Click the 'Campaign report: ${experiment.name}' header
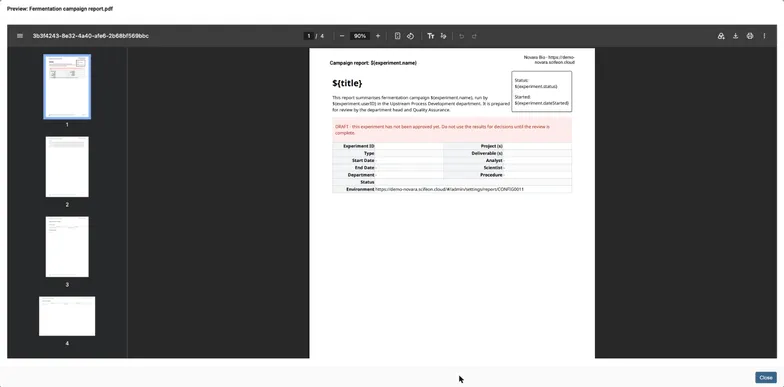This screenshot has height=387, width=784. click(x=373, y=63)
